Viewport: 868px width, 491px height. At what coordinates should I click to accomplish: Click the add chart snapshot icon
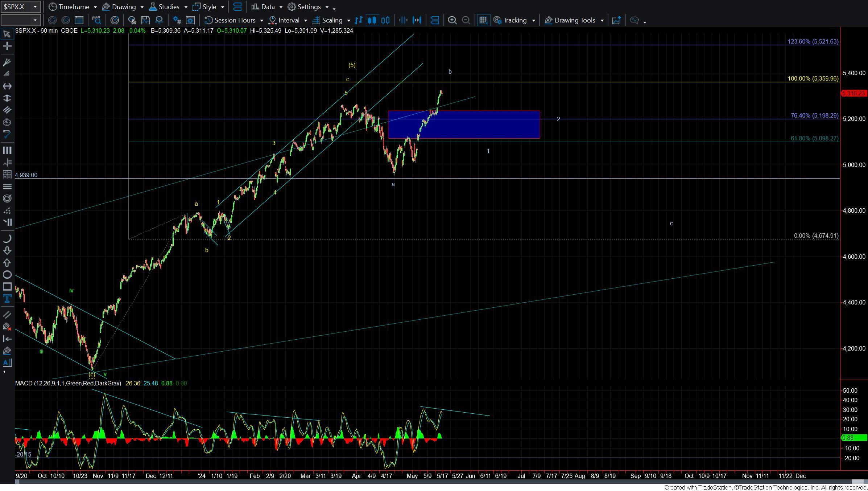616,20
